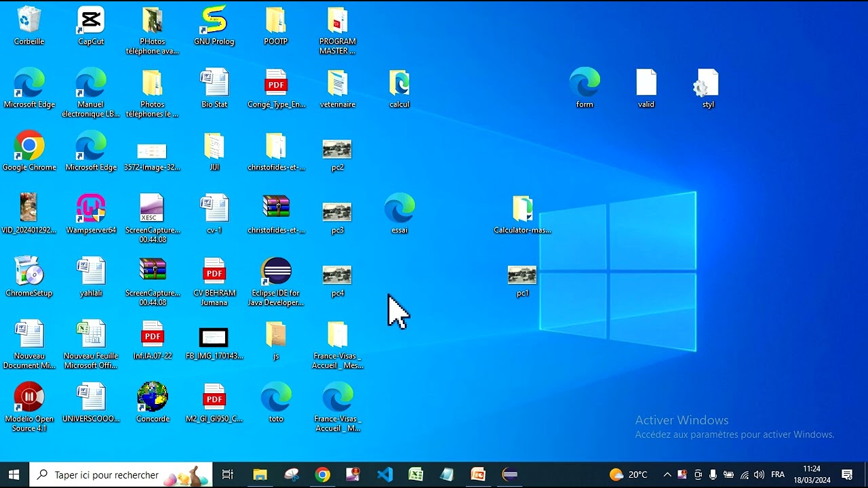868x488 pixels.
Task: Select the styl settings file
Action: [708, 89]
